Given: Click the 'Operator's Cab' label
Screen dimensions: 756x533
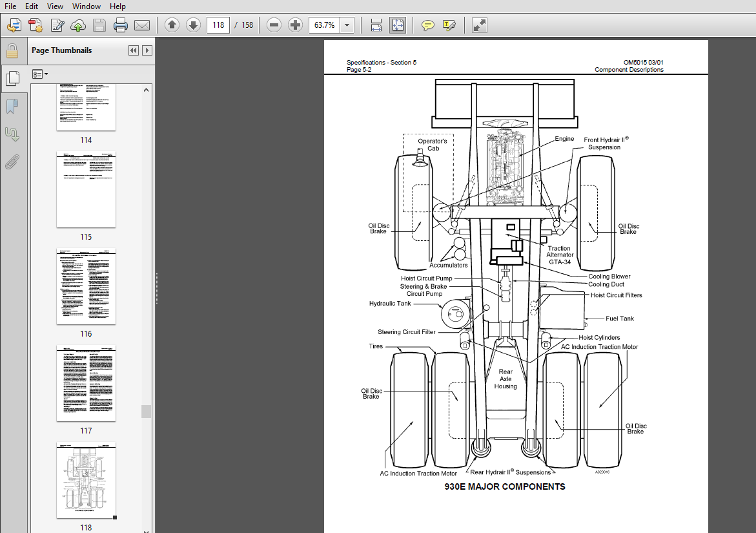Looking at the screenshot, I should pos(433,145).
